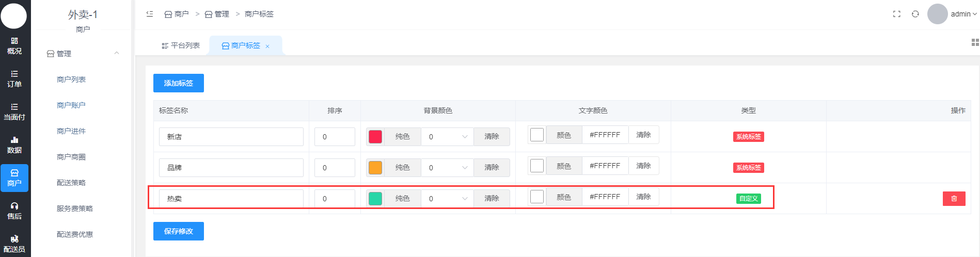The width and height of the screenshot is (980, 257).
Task: Open background type dropdown for 新店 row
Action: [x=447, y=137]
